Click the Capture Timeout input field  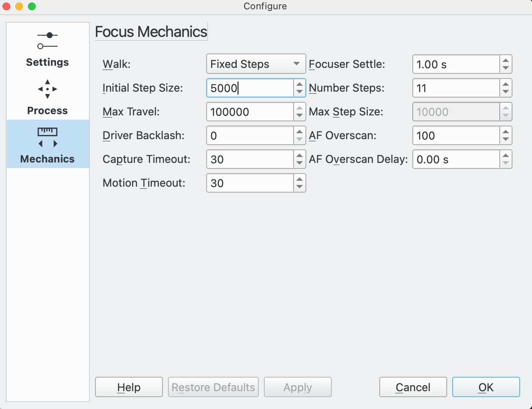(250, 160)
